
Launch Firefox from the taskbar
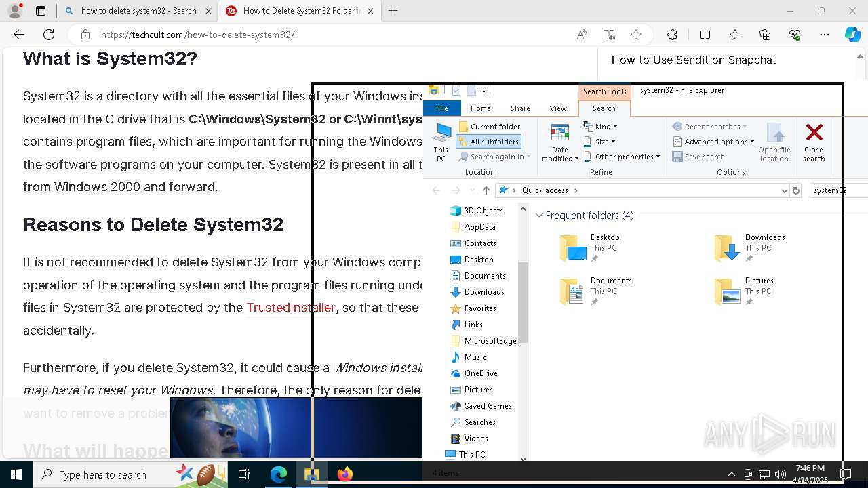[x=345, y=474]
